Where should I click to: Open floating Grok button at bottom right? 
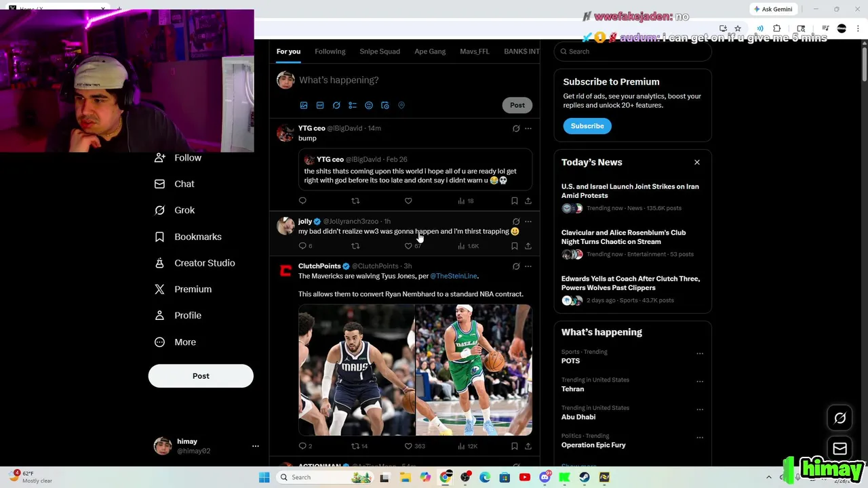tap(840, 418)
